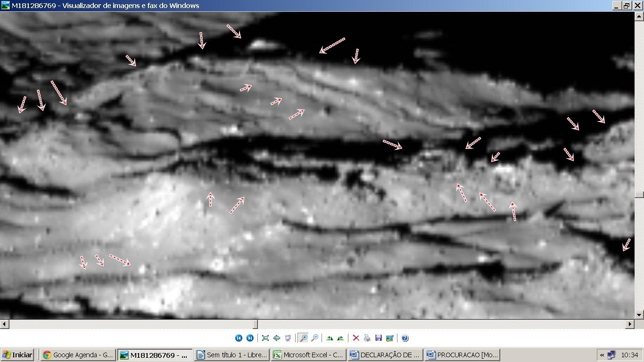Click the zoom out magnifier
The image size is (644, 362).
click(314, 338)
